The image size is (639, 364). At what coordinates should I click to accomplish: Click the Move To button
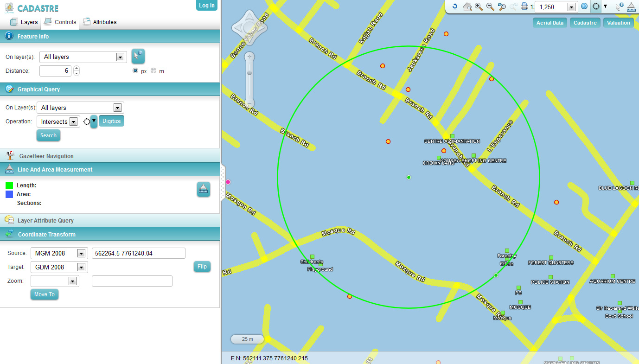45,294
